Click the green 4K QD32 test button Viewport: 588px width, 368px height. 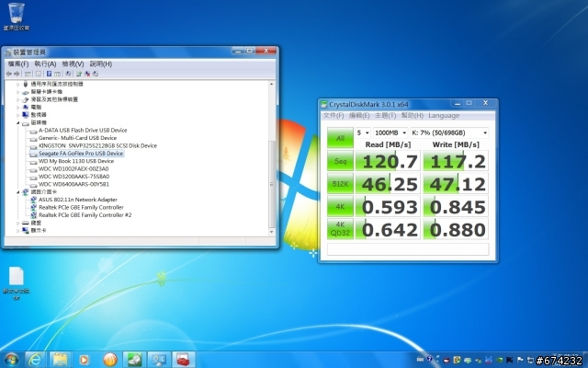340,229
